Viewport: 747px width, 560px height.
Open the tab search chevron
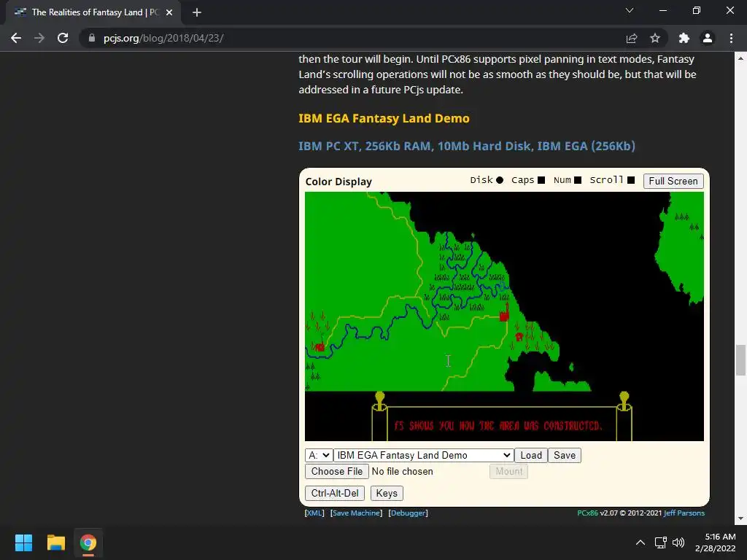(x=630, y=10)
